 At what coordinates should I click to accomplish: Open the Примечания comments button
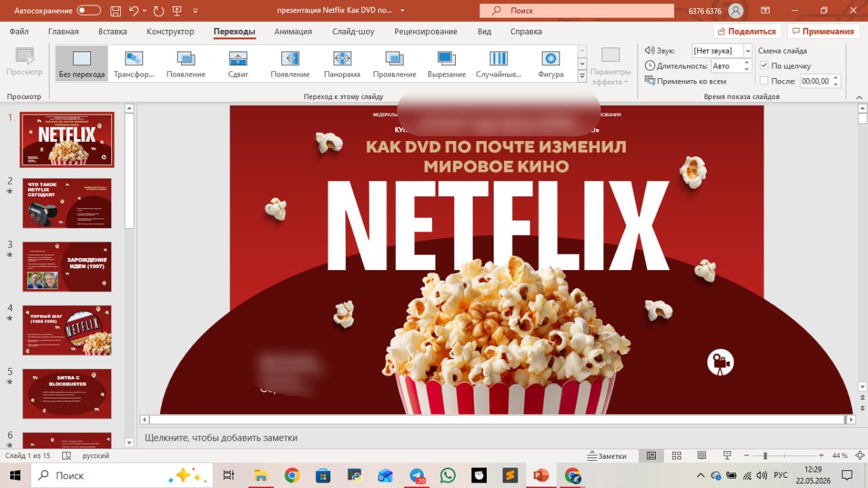pos(823,31)
